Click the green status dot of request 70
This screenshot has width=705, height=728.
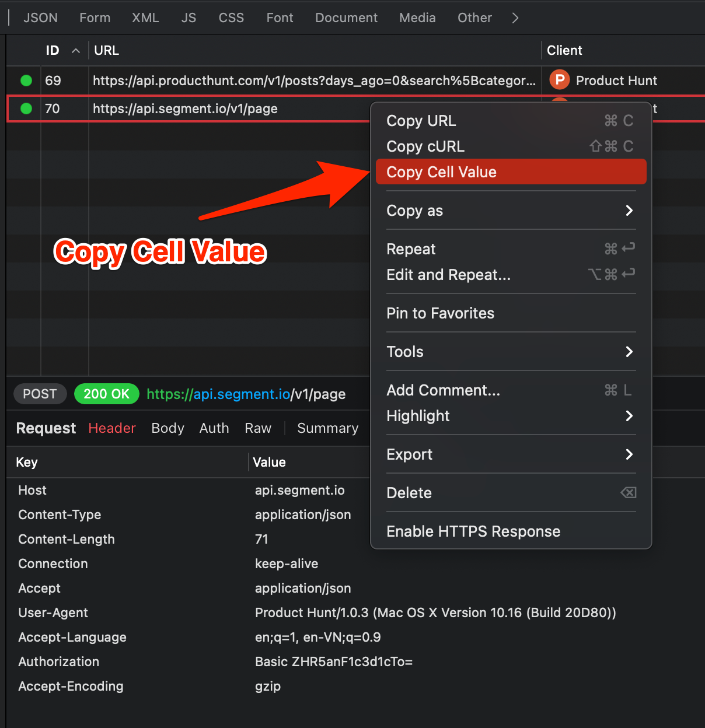coord(26,108)
